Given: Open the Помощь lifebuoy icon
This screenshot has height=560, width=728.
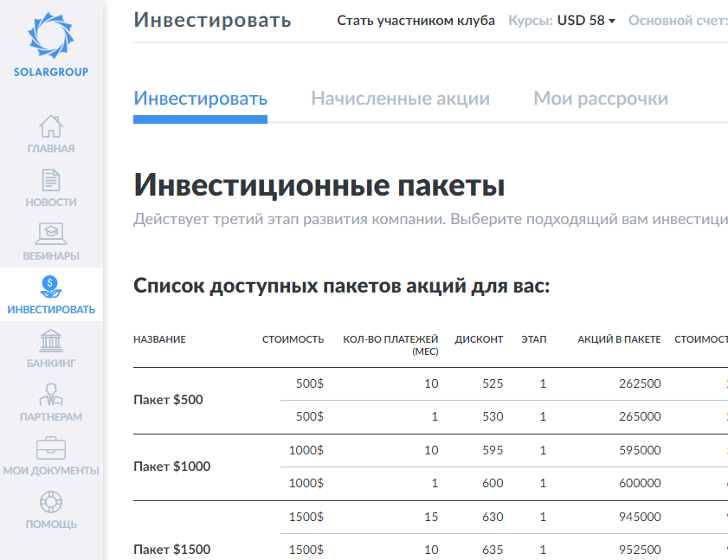Looking at the screenshot, I should 51,502.
